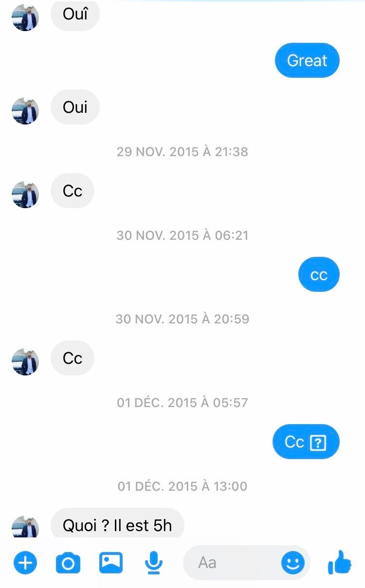Tap the blue lowercase "cc" message
Image resolution: width=365 pixels, height=588 pixels.
[319, 274]
